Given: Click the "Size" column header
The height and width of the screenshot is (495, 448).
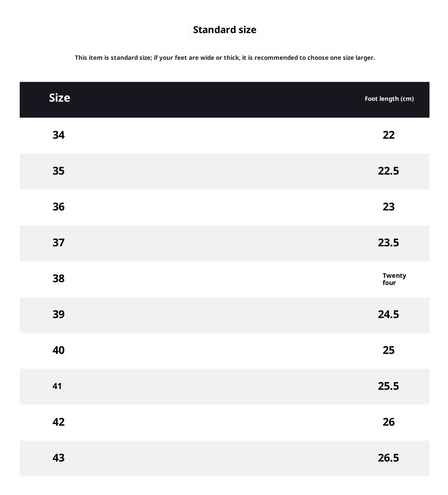Looking at the screenshot, I should point(59,98).
